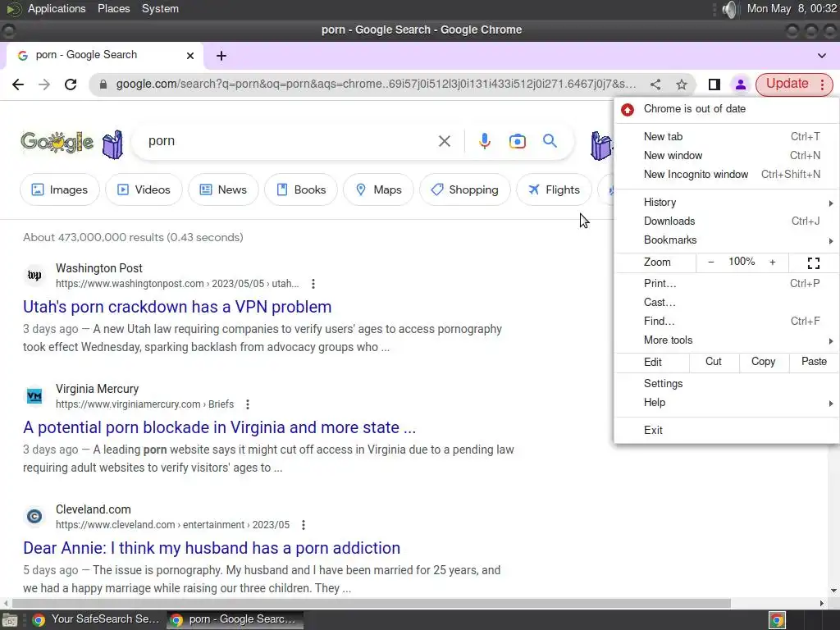The image size is (840, 630).
Task: Click Virginia Mercury favicon
Action: click(34, 396)
